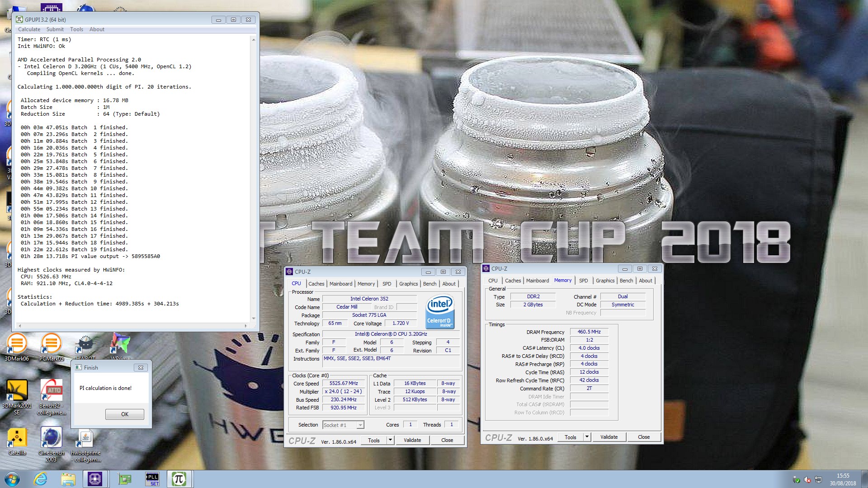Viewport: 868px width, 488px height.
Task: Open the Bench32 ATTO desktop shortcut
Action: coord(51,397)
